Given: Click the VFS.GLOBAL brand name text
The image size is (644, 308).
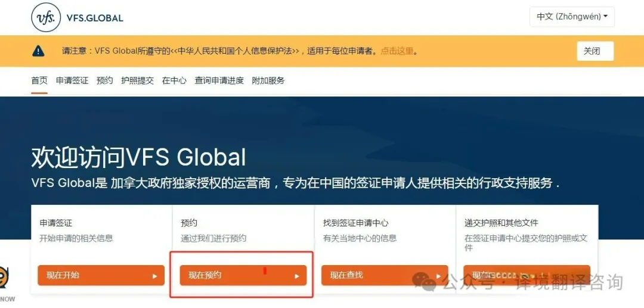Looking at the screenshot, I should click(95, 18).
